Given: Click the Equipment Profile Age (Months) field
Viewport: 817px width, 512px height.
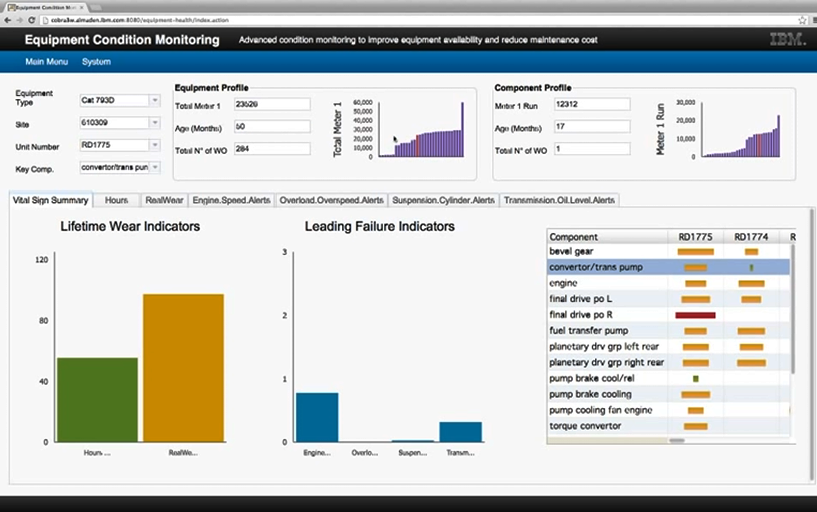Looking at the screenshot, I should click(x=272, y=127).
